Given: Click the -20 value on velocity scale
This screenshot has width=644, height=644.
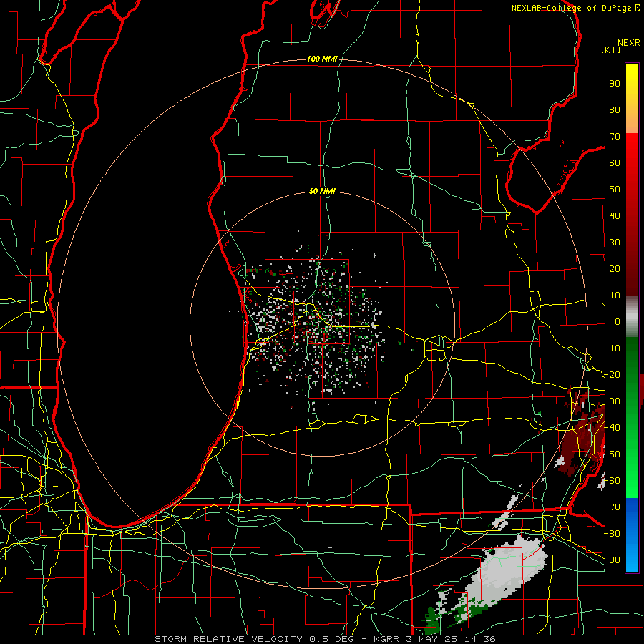Looking at the screenshot, I should tap(612, 375).
